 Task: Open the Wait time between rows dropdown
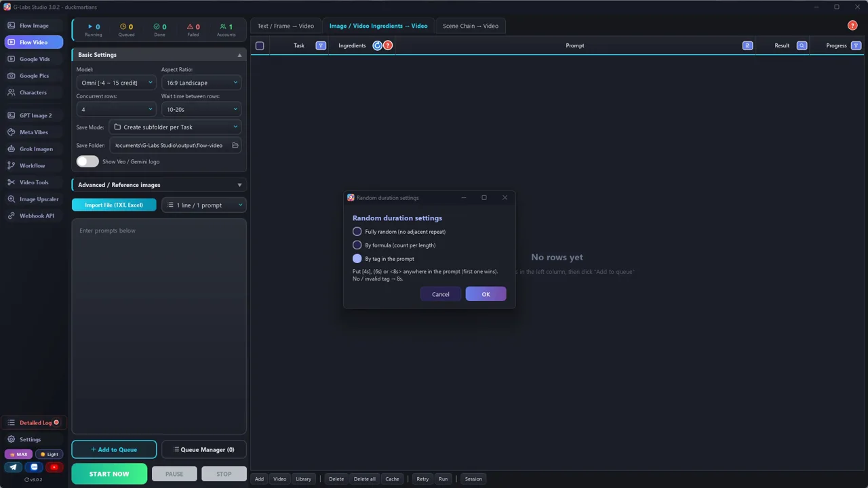(x=201, y=109)
